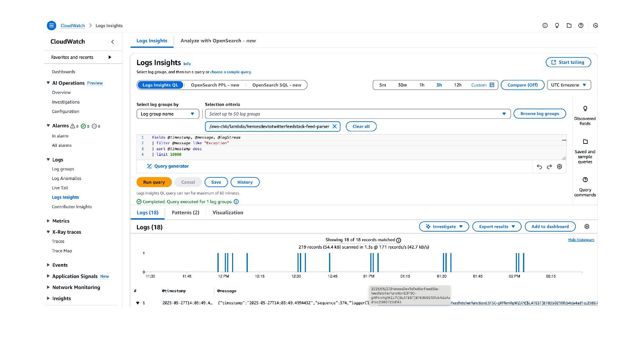Select Logs (18) results tab
Image resolution: width=644 pixels, height=362 pixels.
tap(148, 213)
